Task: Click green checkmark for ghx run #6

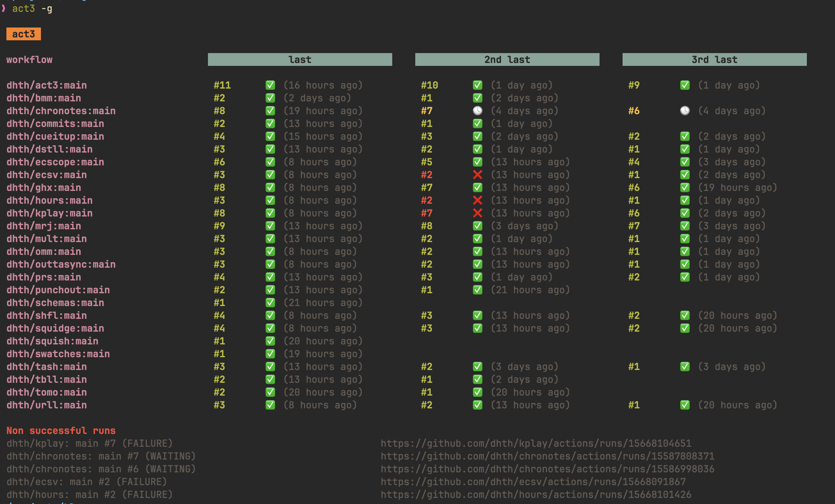Action: (x=685, y=188)
